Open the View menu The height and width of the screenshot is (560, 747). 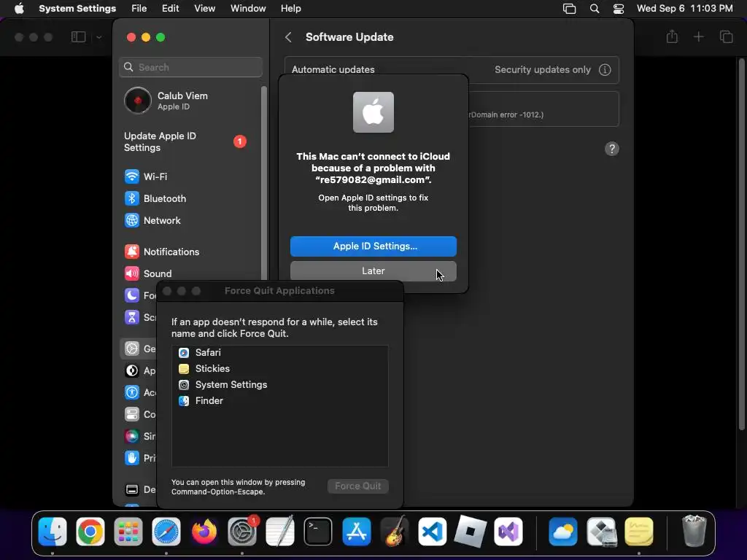pyautogui.click(x=204, y=9)
